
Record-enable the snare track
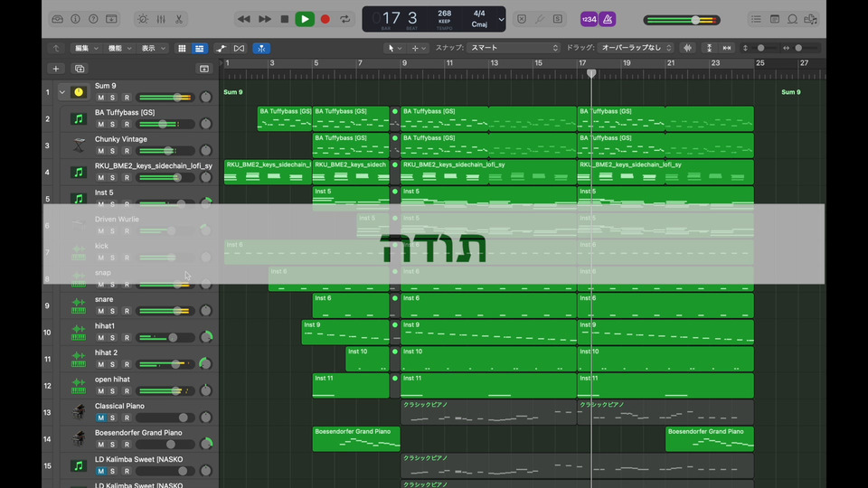(x=127, y=311)
